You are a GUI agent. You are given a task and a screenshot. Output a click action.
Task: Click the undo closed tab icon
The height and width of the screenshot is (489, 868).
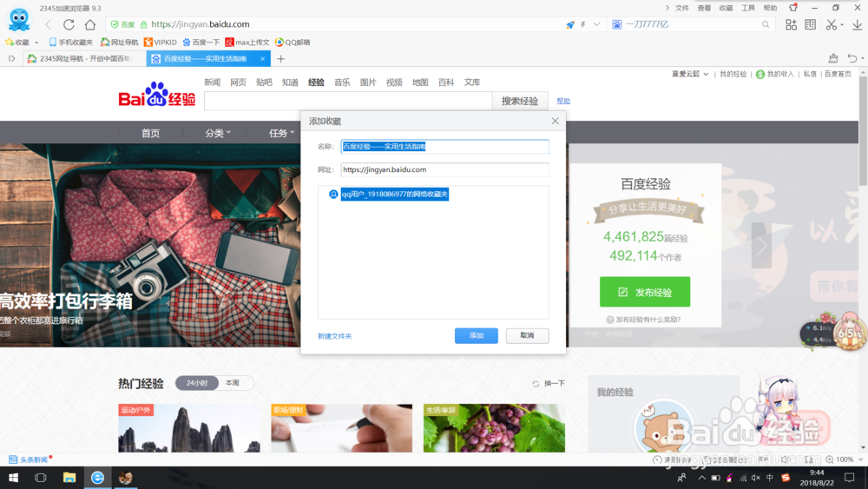[852, 58]
